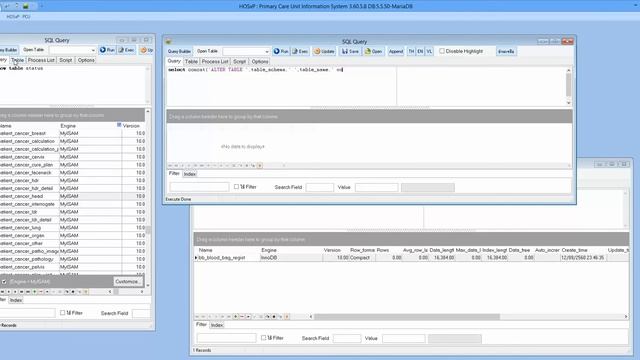
Task: Click the Value input in the back window
Action: tap(404, 338)
